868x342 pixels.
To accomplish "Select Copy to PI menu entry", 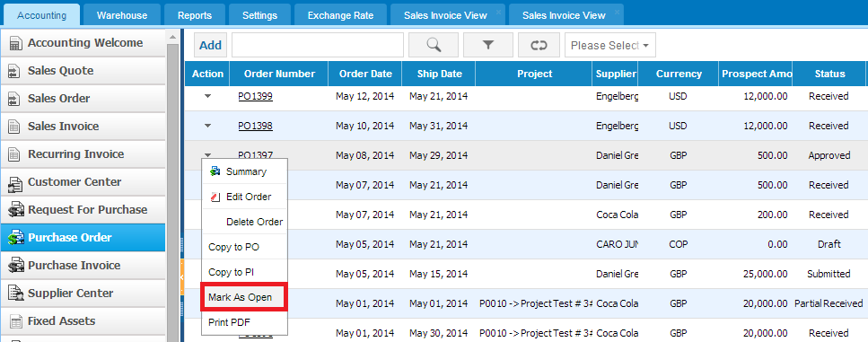I will pos(245,272).
